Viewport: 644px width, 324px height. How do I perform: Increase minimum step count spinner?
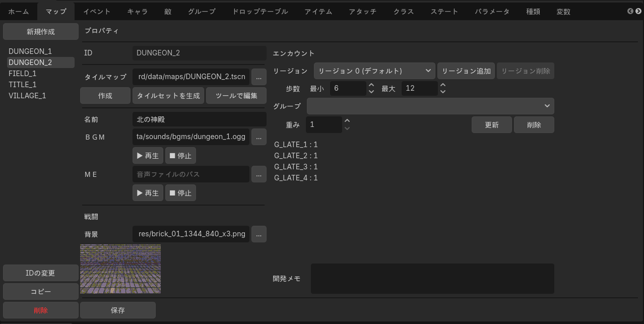click(x=371, y=85)
